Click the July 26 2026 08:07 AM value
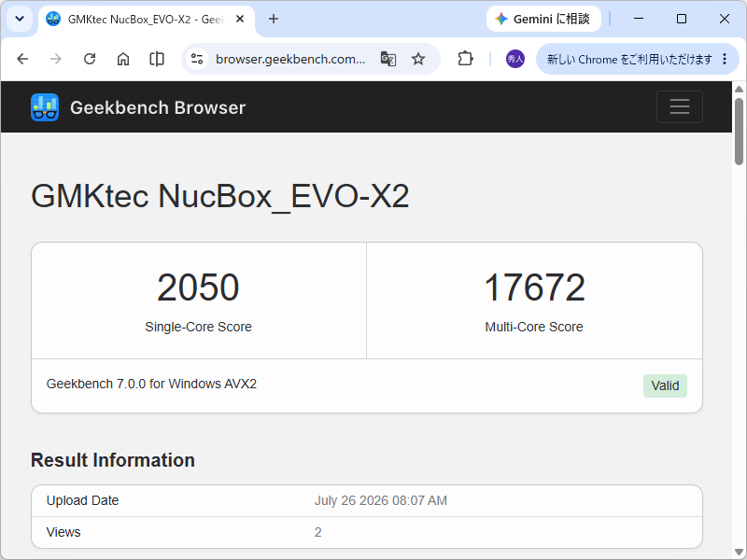 (x=381, y=500)
